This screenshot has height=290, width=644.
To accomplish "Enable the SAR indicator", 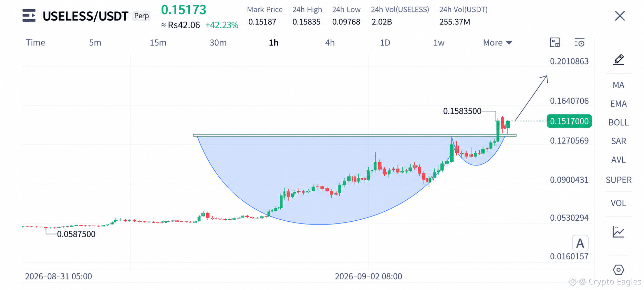I will pyautogui.click(x=619, y=141).
